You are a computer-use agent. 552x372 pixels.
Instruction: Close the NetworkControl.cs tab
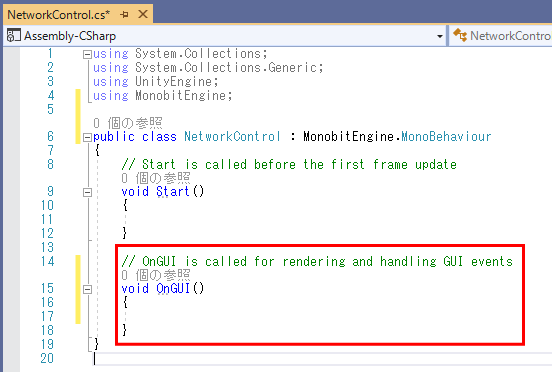tap(143, 14)
